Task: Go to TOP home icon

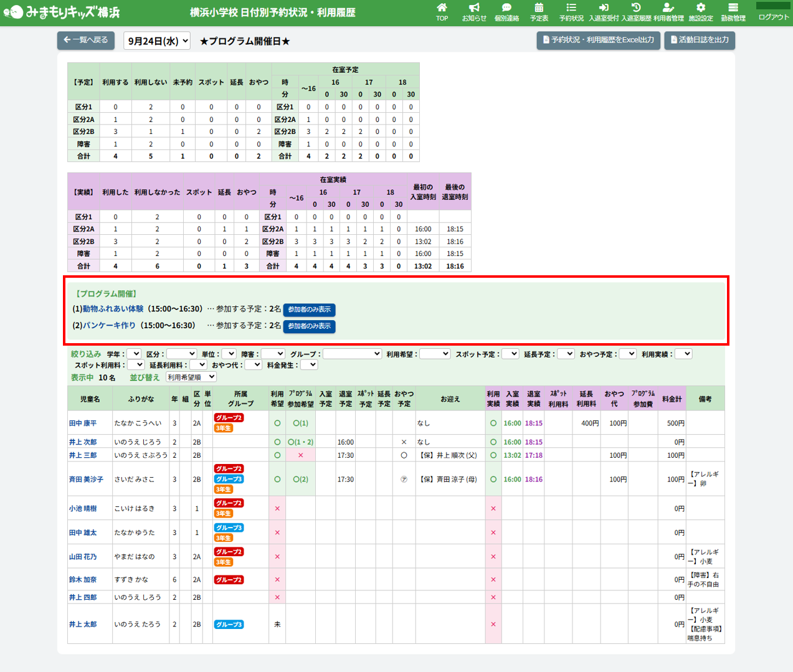Action: (442, 12)
